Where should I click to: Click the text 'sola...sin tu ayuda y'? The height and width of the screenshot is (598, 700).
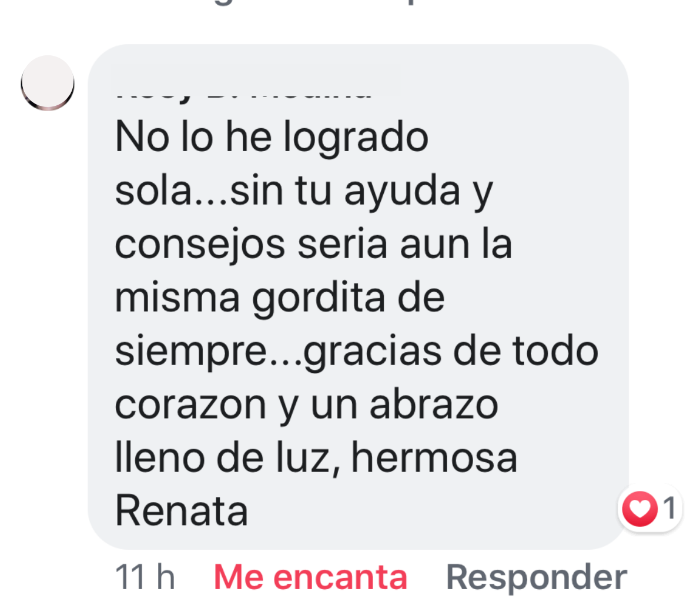coord(304,192)
